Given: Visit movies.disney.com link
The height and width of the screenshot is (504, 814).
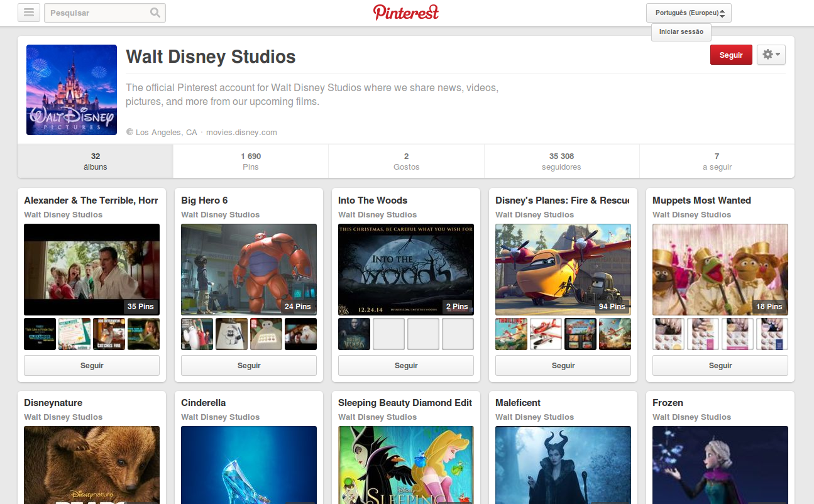Looking at the screenshot, I should [x=241, y=132].
